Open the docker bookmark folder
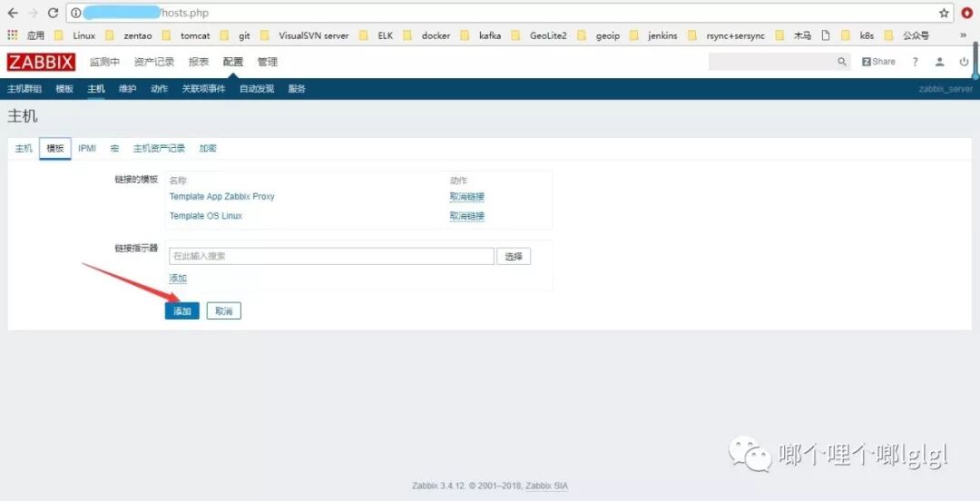The width and height of the screenshot is (980, 501). click(426, 35)
